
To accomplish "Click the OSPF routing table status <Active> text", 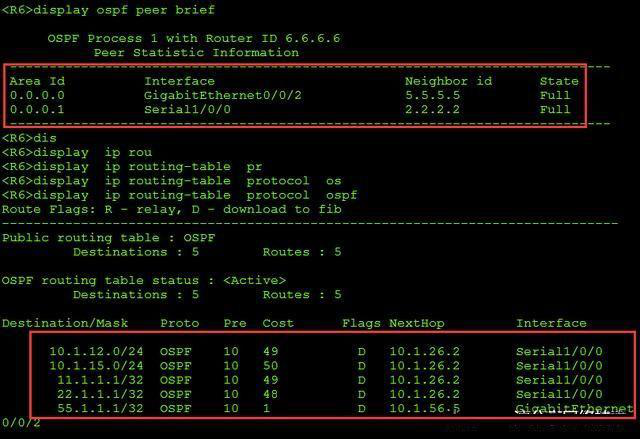I will point(144,280).
